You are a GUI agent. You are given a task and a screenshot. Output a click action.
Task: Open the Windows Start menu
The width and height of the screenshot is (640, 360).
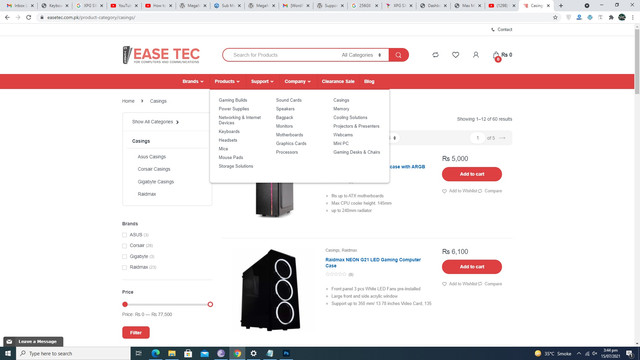click(8, 353)
